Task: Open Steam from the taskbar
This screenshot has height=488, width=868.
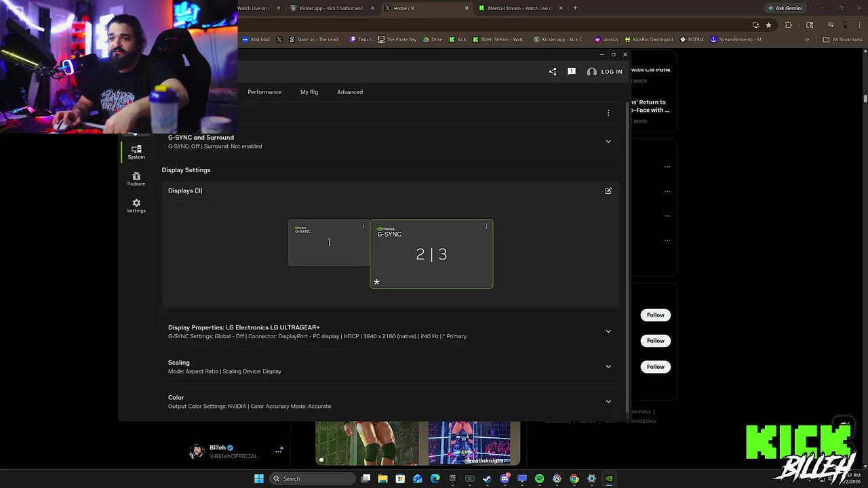Action: [487, 479]
